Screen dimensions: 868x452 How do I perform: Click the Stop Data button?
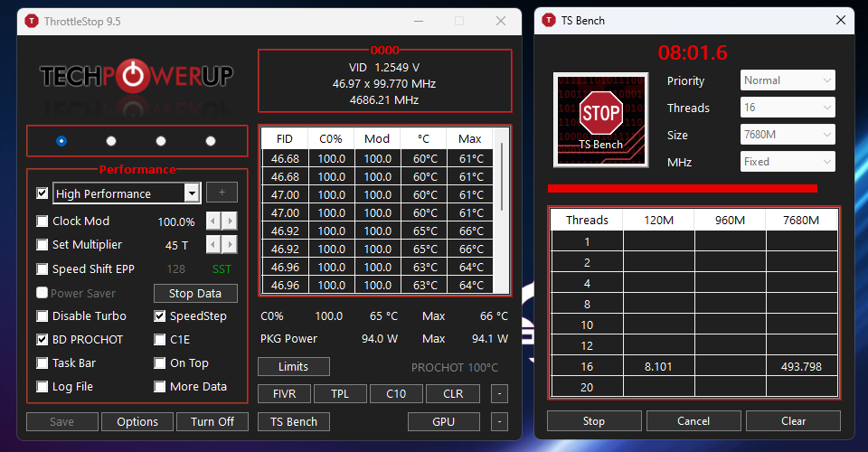(195, 293)
